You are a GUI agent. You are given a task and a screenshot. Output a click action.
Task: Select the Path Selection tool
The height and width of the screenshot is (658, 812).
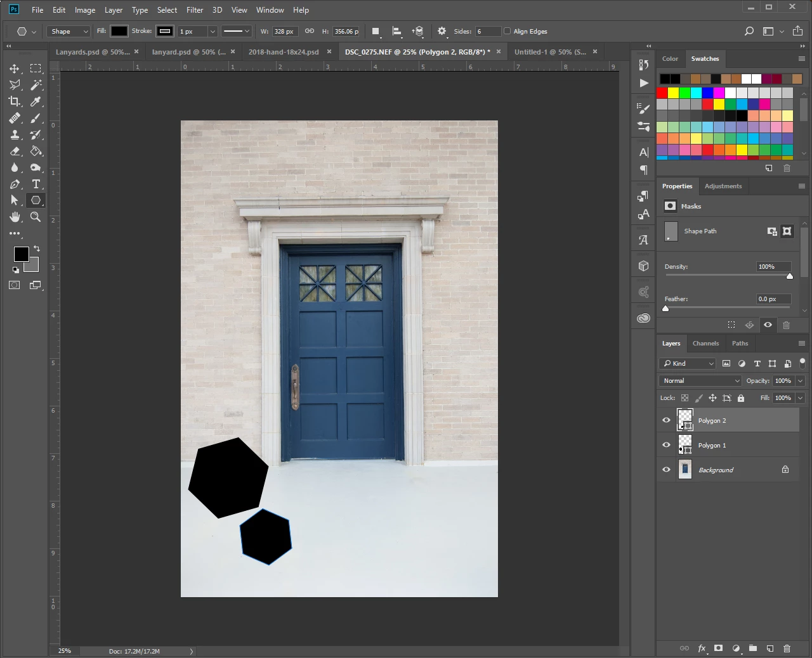(x=15, y=200)
